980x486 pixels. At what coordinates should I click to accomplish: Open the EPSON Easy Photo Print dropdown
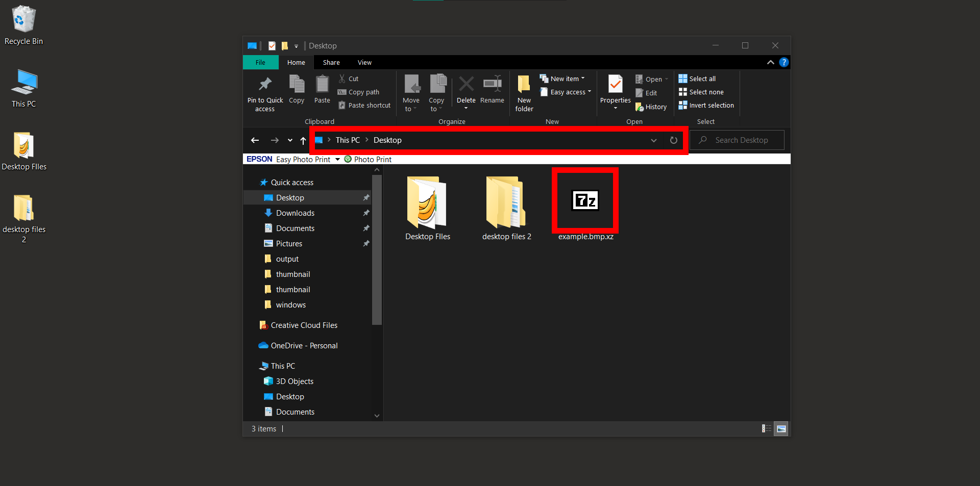click(337, 159)
